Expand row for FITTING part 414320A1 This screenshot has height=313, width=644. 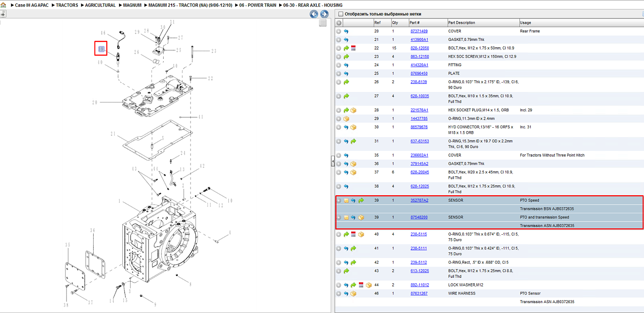coord(339,65)
